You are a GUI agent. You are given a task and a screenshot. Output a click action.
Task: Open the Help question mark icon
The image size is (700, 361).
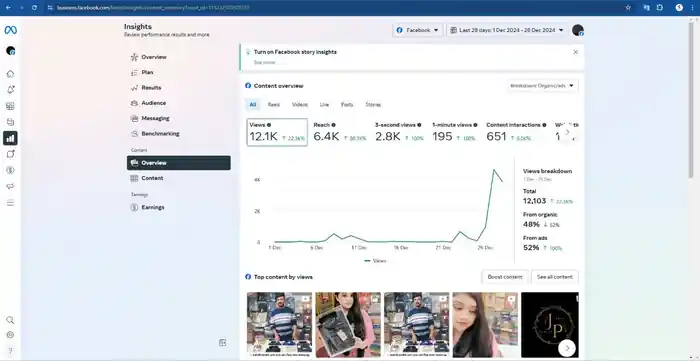tap(10, 351)
